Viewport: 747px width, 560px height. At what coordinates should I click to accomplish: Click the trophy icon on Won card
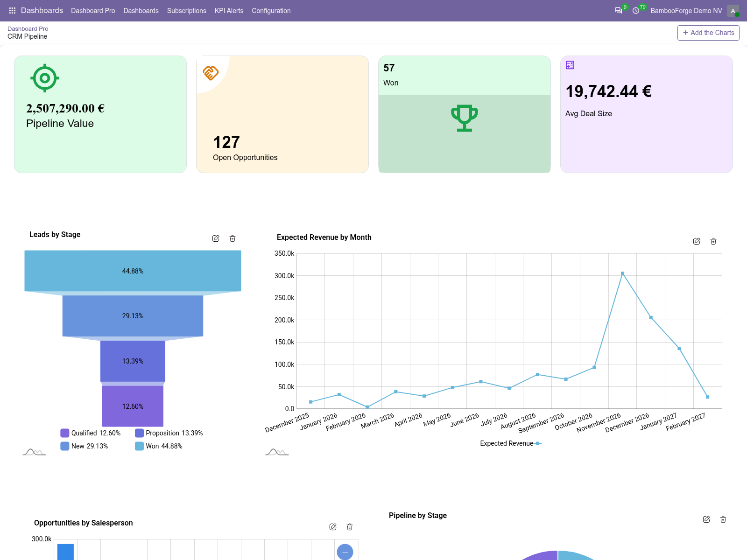(x=465, y=118)
